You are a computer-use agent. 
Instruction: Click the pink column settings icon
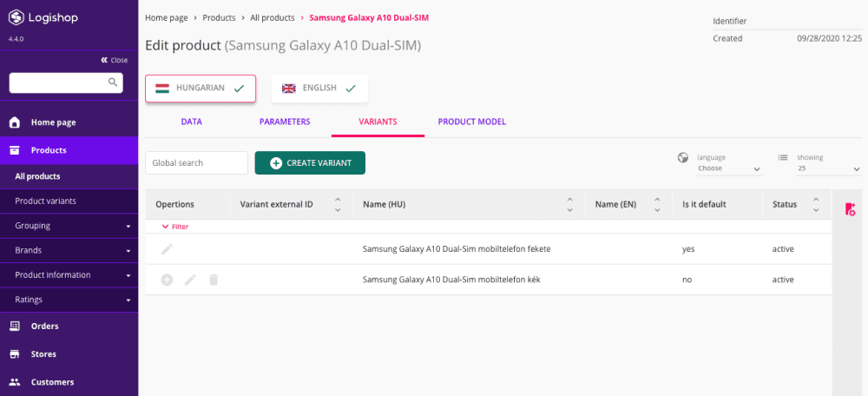click(x=851, y=208)
